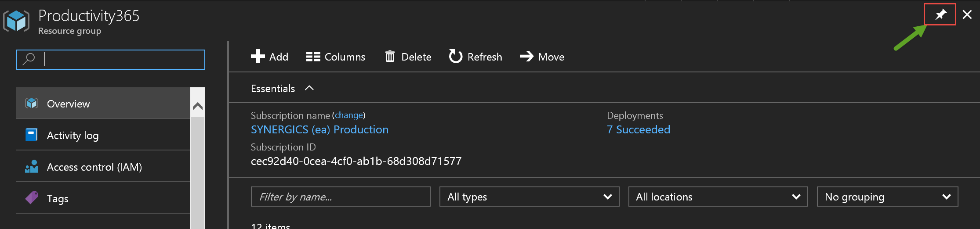Open SYNERGICS (ea) Production subscription
Viewport: 980px width, 229px height.
click(x=319, y=129)
